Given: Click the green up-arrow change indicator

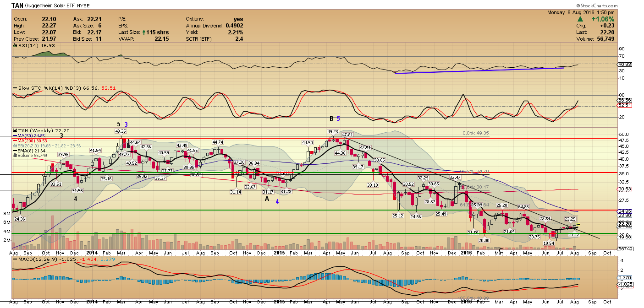Looking at the screenshot, I should tap(580, 20).
